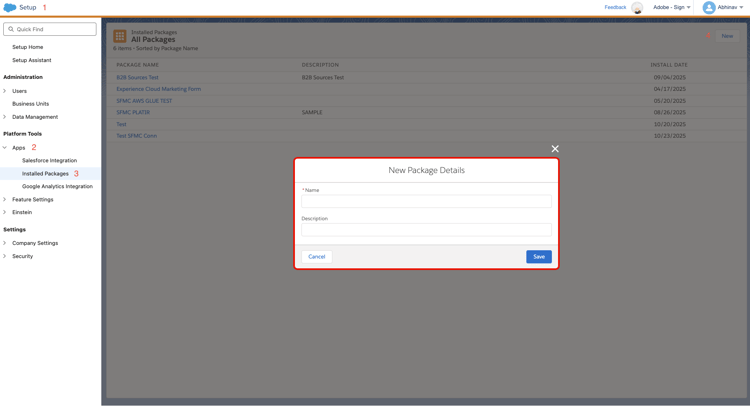The image size is (750, 406).
Task: Click the Quick Find search box
Action: click(x=50, y=29)
